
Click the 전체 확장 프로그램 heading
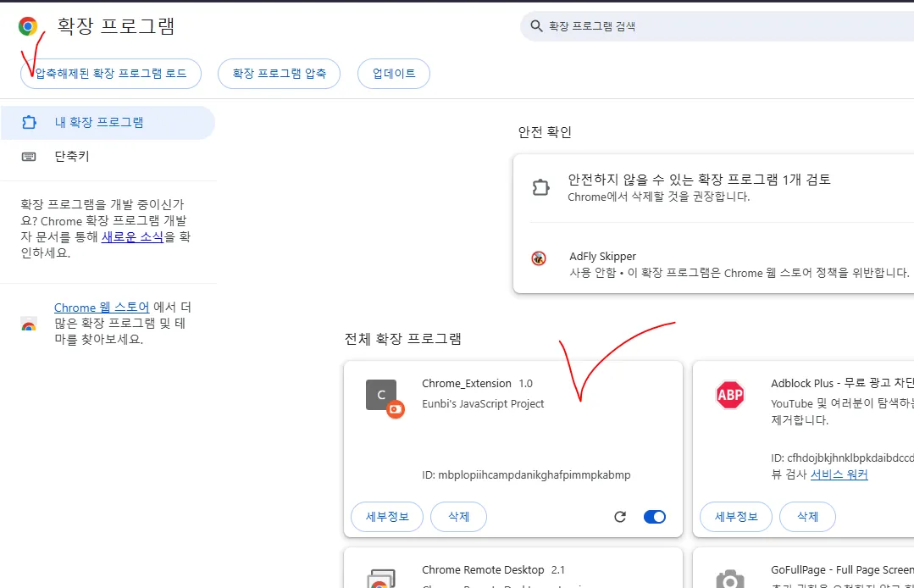(x=403, y=339)
